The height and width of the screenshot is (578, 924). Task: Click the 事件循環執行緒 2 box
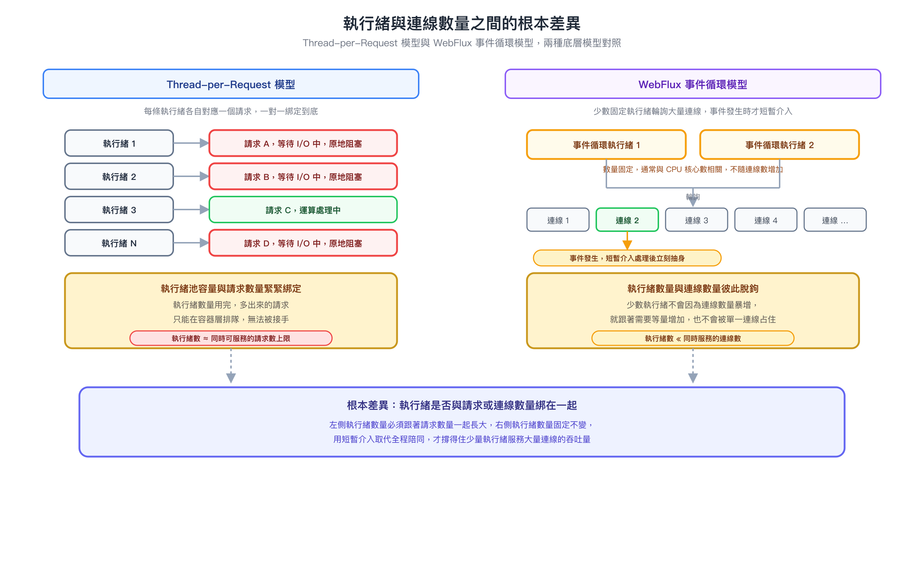pos(779,145)
